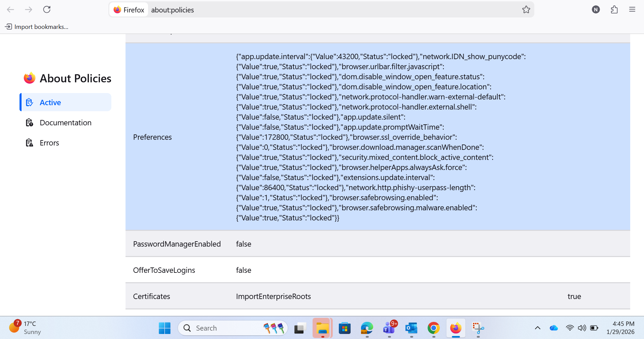
Task: Switch to the Documentation section
Action: 66,123
